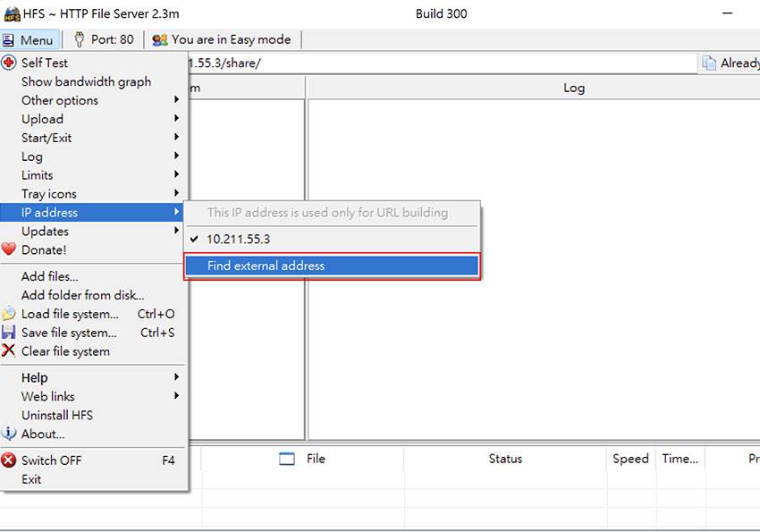Expand the Tray icons submenu
This screenshot has height=532, width=760.
coord(49,194)
